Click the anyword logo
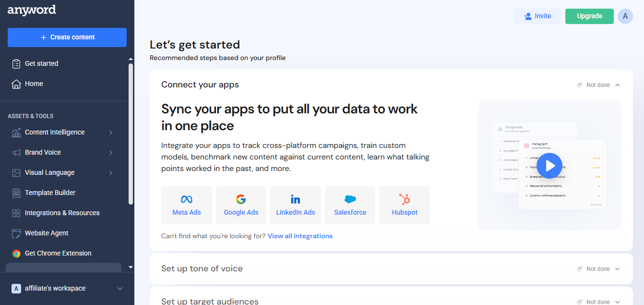Screen dimensions: 644x305 (x=32, y=10)
